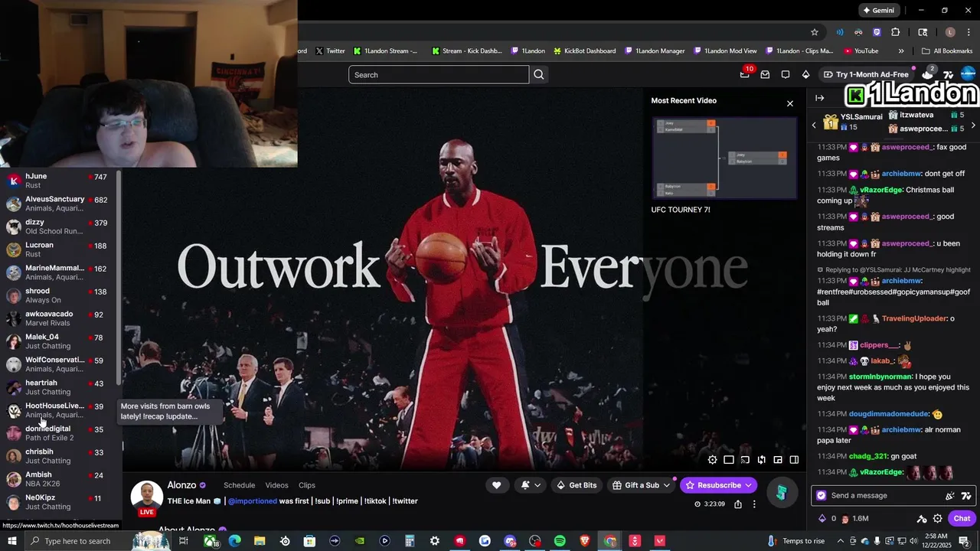Screen dimensions: 980x551
Task: Open the Whispers speech bubble icon
Action: [786, 74]
